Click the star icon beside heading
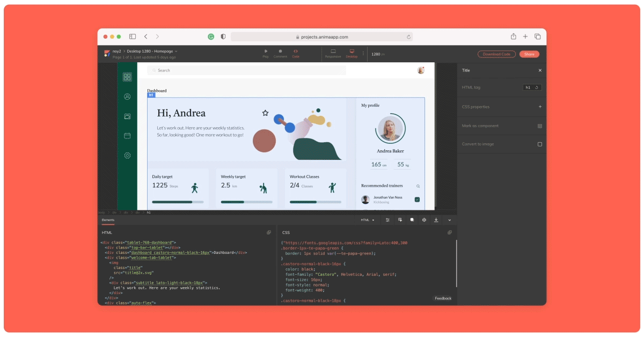 pos(265,113)
